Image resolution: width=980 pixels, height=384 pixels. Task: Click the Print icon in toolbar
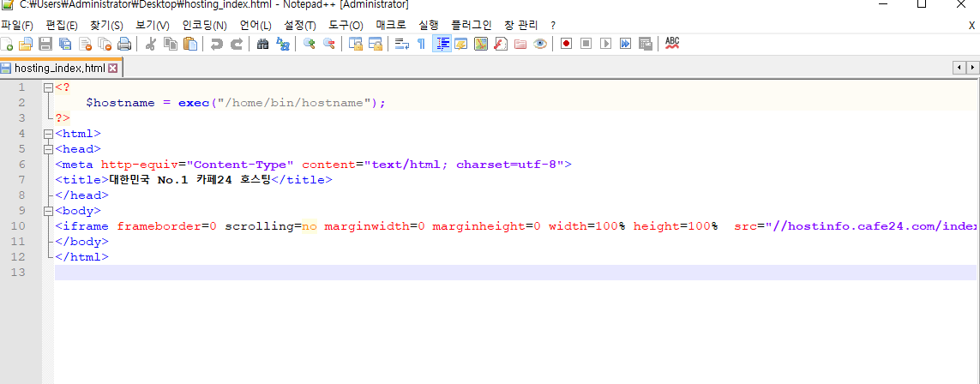click(124, 44)
